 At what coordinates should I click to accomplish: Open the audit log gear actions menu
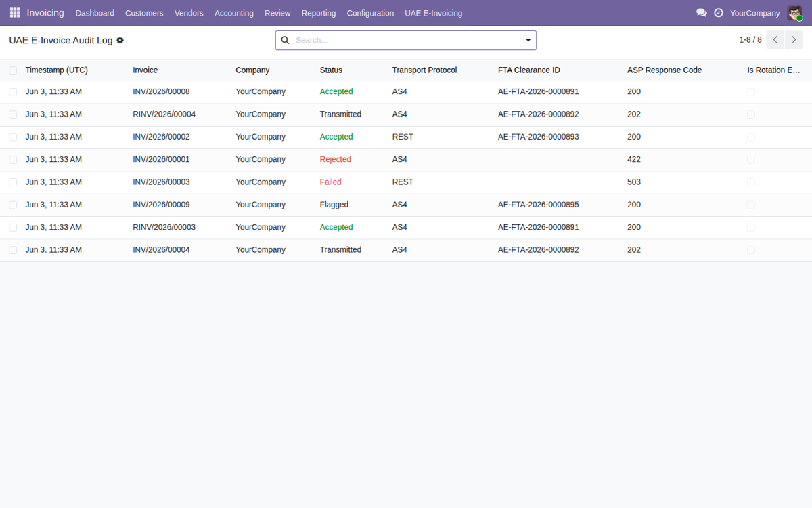pos(120,41)
